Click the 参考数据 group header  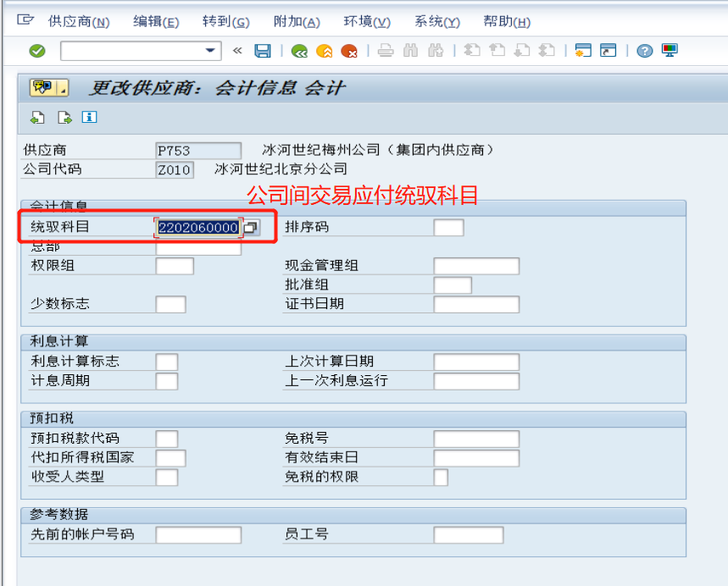click(x=353, y=515)
